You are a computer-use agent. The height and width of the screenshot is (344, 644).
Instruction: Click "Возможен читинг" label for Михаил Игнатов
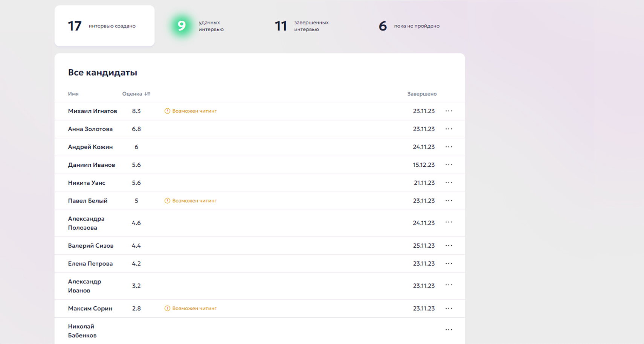(194, 111)
